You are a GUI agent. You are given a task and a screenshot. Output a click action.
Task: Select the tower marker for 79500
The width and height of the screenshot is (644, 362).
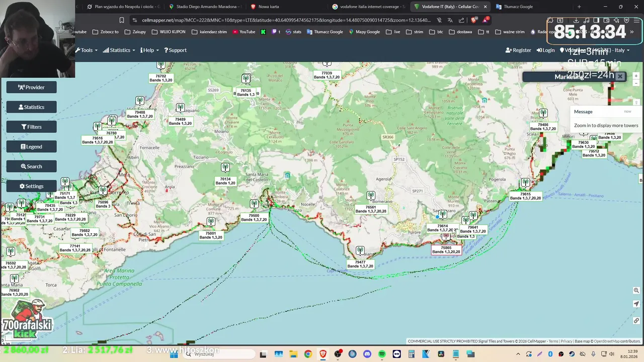[x=254, y=204]
